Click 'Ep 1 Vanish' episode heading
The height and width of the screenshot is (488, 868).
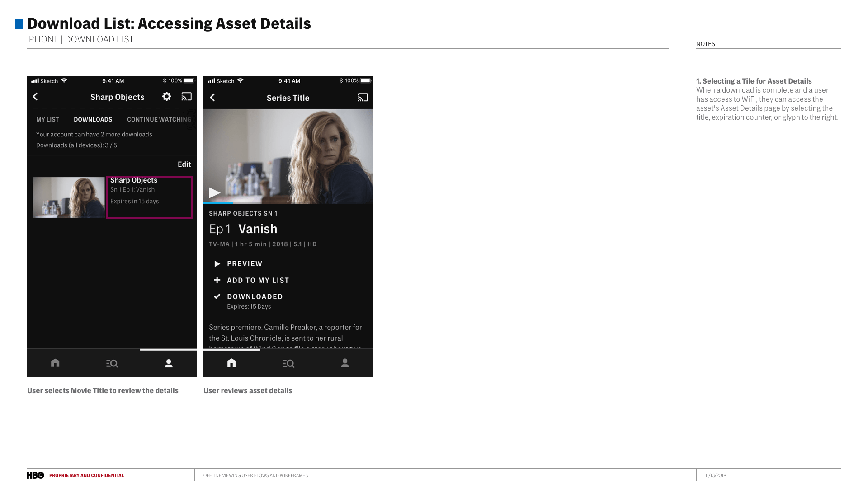tap(243, 229)
